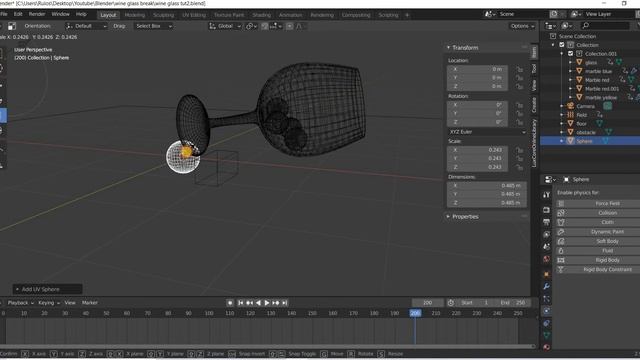Open the Playback dropdown in timeline
Image resolution: width=640 pixels, height=360 pixels.
coord(20,303)
